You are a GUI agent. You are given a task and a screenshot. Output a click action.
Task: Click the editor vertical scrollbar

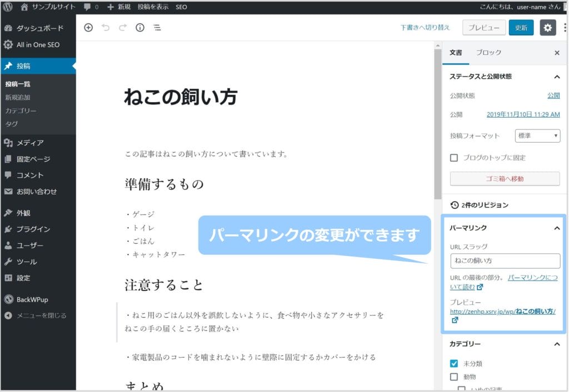point(437,122)
